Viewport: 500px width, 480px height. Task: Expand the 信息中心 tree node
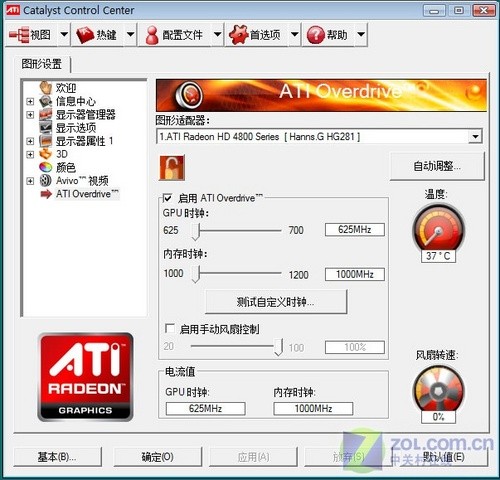point(30,101)
